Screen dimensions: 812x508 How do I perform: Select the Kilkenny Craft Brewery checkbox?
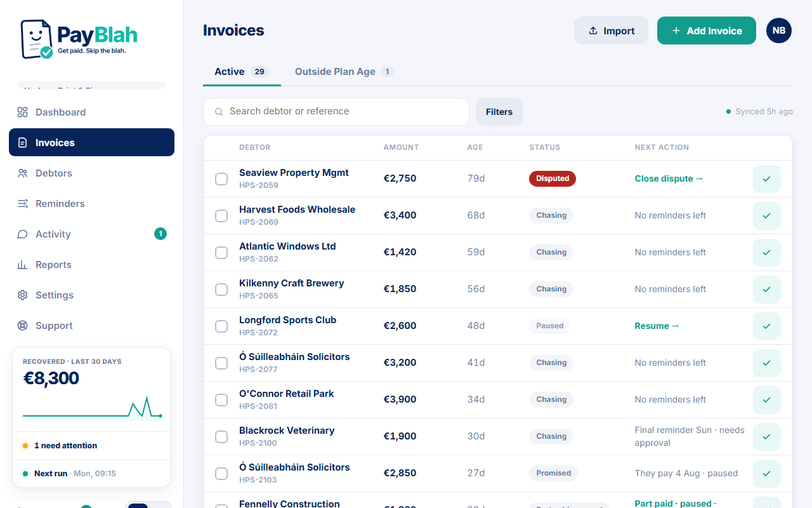221,290
